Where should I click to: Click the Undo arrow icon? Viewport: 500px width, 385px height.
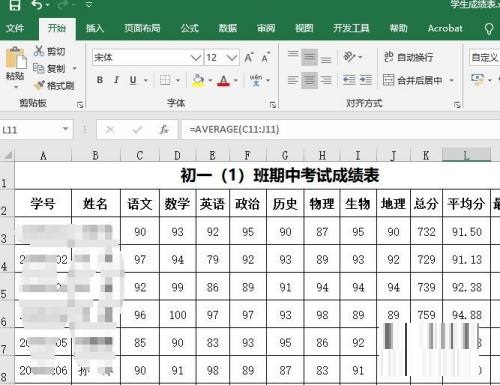click(37, 4)
